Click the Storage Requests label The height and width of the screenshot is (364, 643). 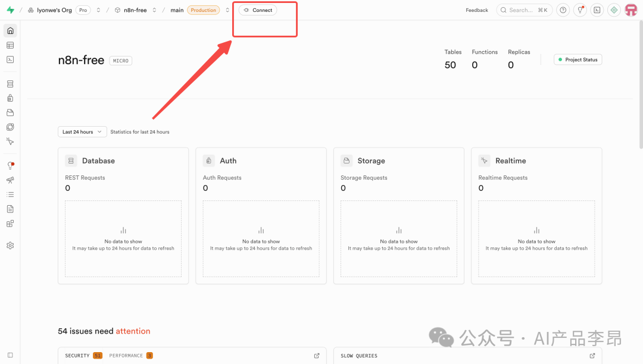364,178
